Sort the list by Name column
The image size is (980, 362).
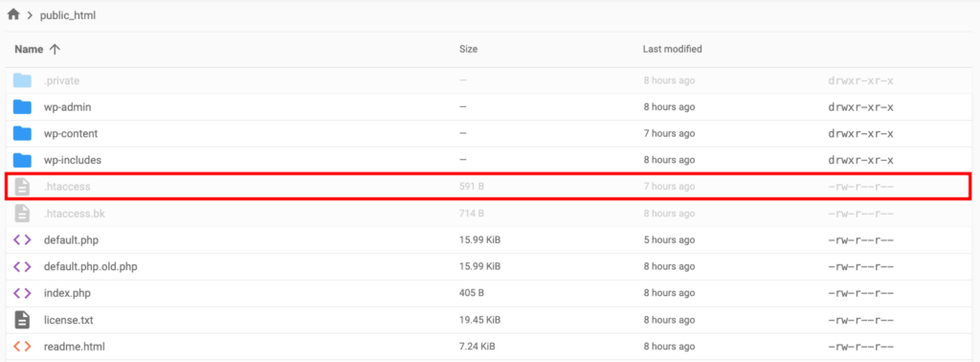(29, 49)
